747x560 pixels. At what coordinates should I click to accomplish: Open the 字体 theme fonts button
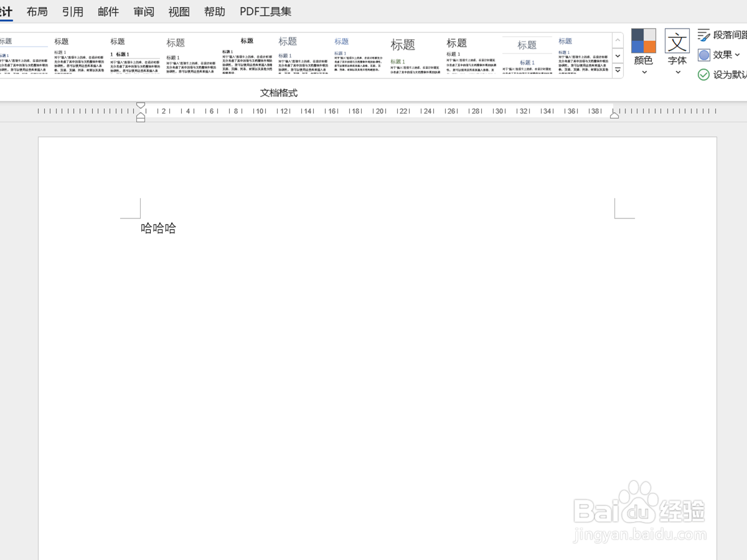point(677,52)
